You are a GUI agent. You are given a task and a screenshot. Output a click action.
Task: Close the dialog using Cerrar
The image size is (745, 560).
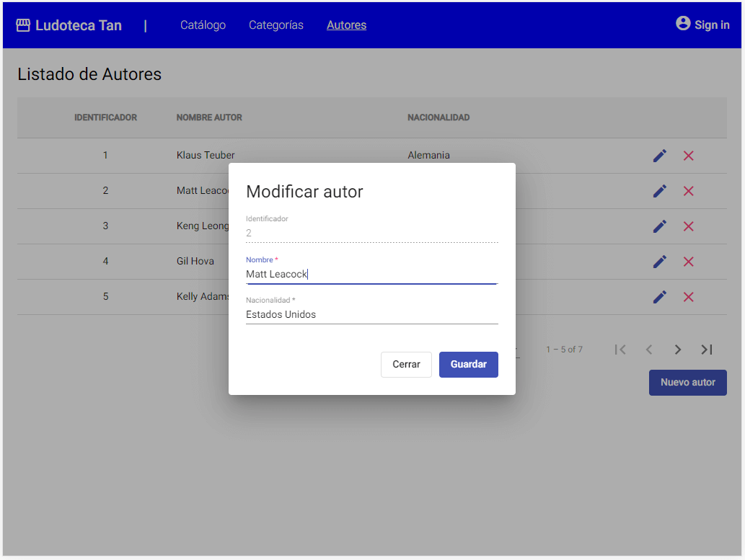(x=406, y=364)
